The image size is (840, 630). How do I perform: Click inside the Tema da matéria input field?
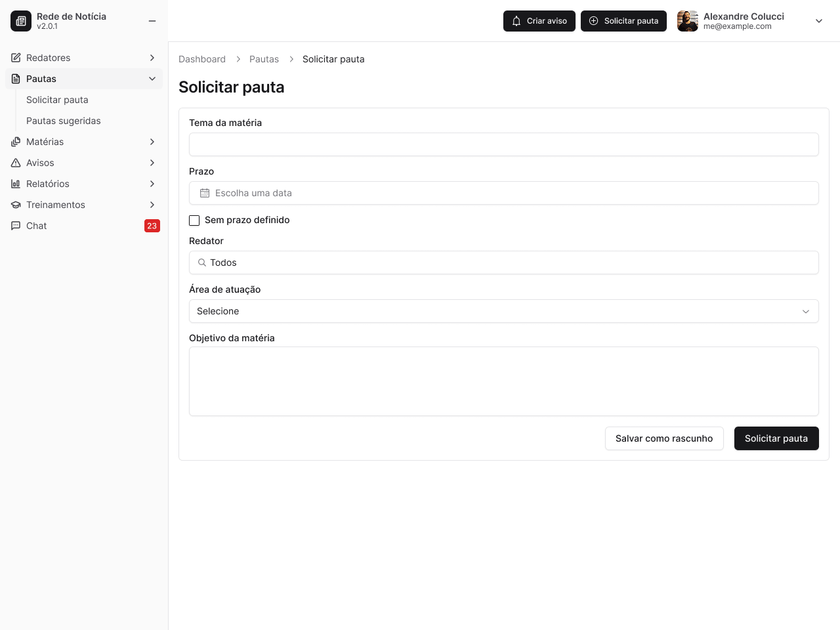point(504,144)
